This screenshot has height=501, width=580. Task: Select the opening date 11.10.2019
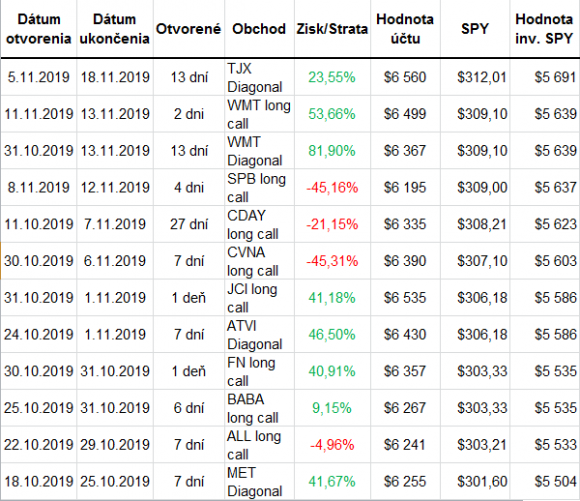38,224
